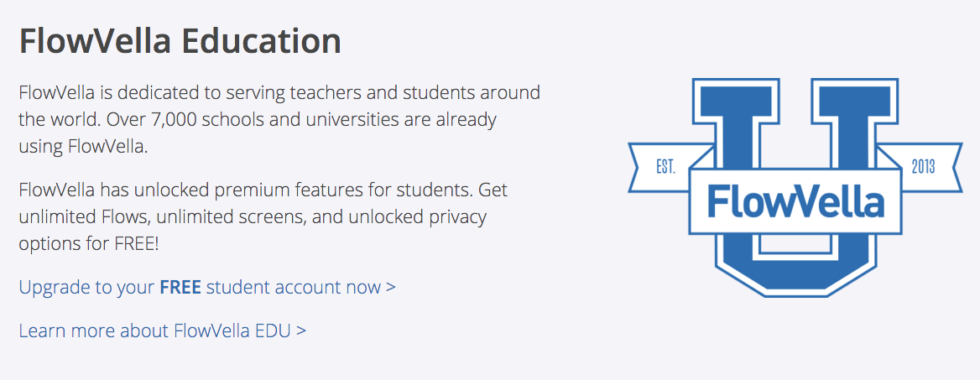Image resolution: width=980 pixels, height=380 pixels.
Task: Open the Learn more about FlowVella EDU link
Action: coord(163,330)
